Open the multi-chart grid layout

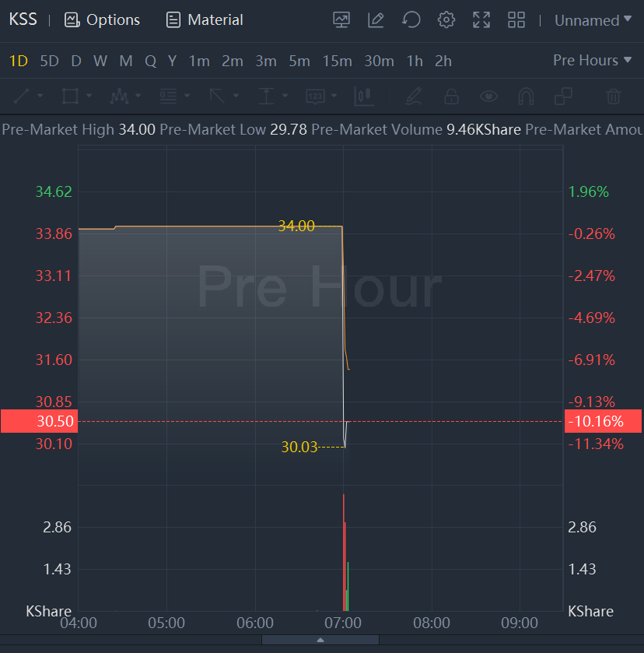(516, 19)
